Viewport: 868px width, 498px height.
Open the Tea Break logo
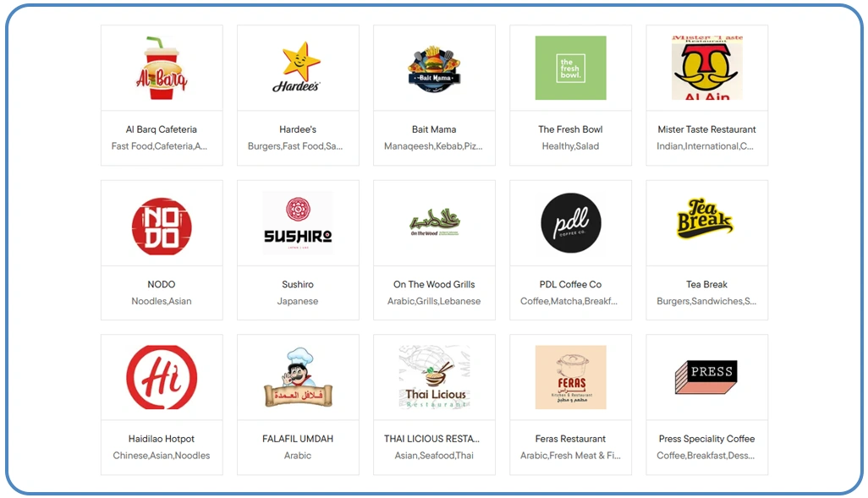coord(706,219)
